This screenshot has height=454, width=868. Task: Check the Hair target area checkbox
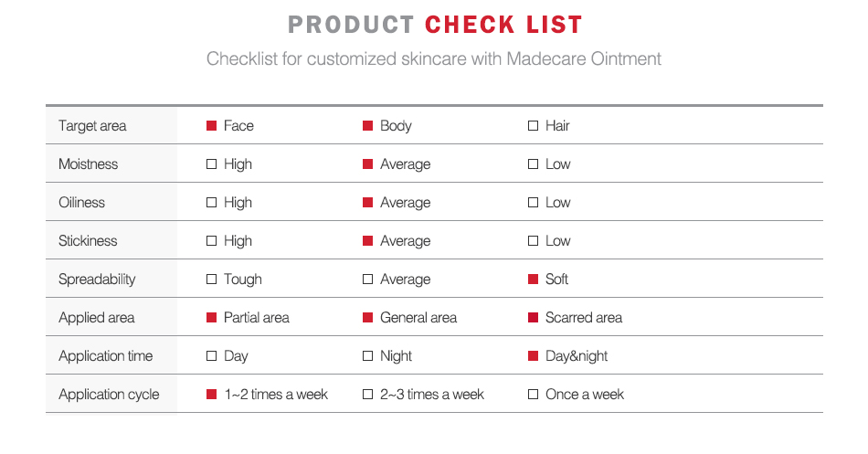533,126
